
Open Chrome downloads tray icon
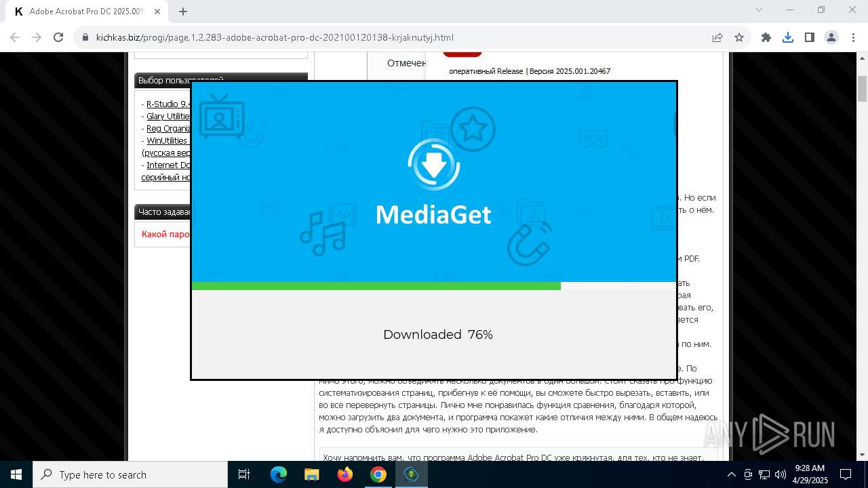(x=788, y=37)
